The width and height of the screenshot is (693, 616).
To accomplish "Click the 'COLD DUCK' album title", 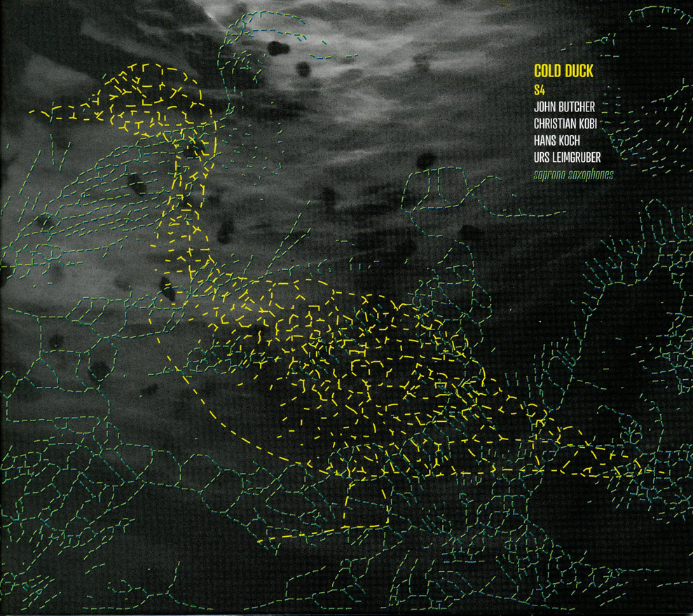I will click(x=563, y=71).
